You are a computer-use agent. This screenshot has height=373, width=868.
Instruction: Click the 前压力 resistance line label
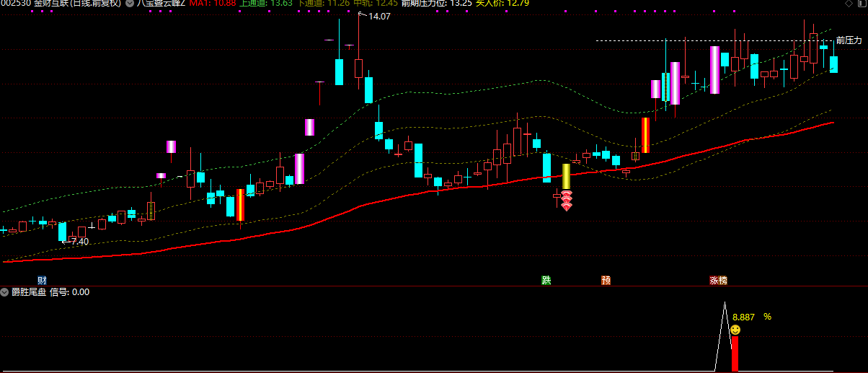[x=849, y=40]
